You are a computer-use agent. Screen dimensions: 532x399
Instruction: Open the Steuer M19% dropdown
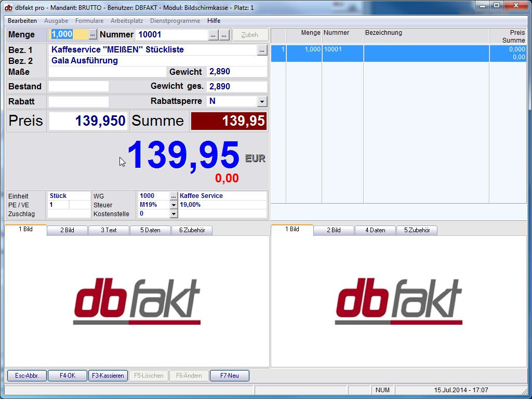174,205
